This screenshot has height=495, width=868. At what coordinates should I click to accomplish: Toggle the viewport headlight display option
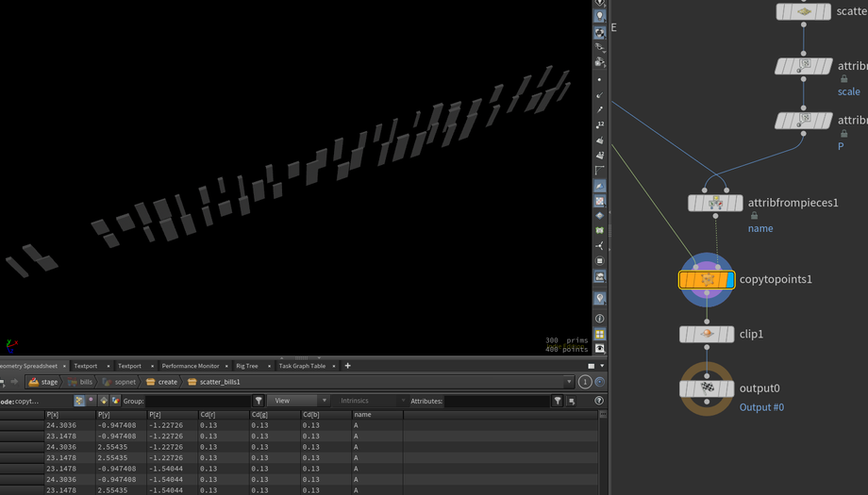click(599, 299)
